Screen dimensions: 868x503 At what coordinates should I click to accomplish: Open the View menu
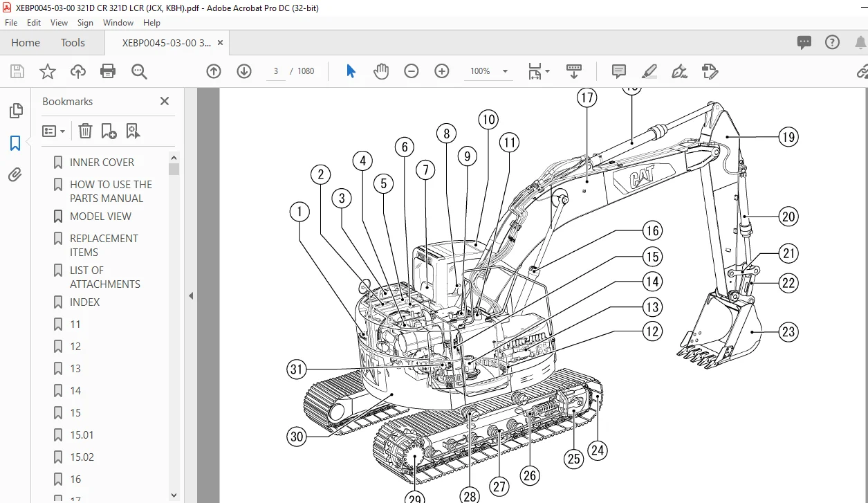(x=59, y=23)
